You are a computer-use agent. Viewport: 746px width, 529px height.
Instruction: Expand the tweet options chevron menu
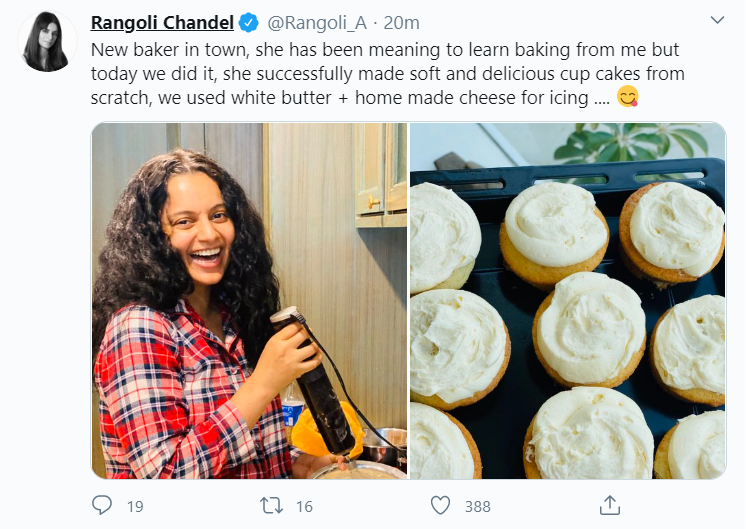[x=717, y=21]
